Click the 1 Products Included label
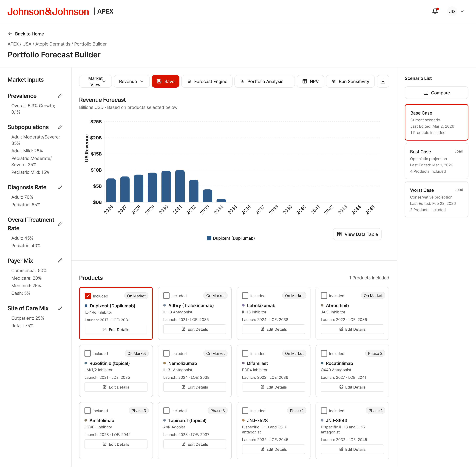 369,278
